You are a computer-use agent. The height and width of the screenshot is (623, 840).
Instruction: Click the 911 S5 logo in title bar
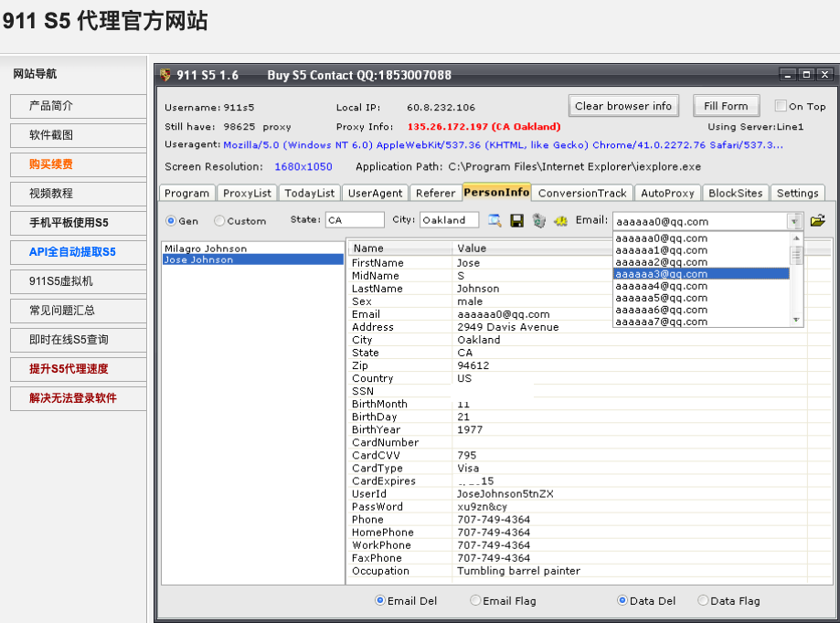click(165, 75)
